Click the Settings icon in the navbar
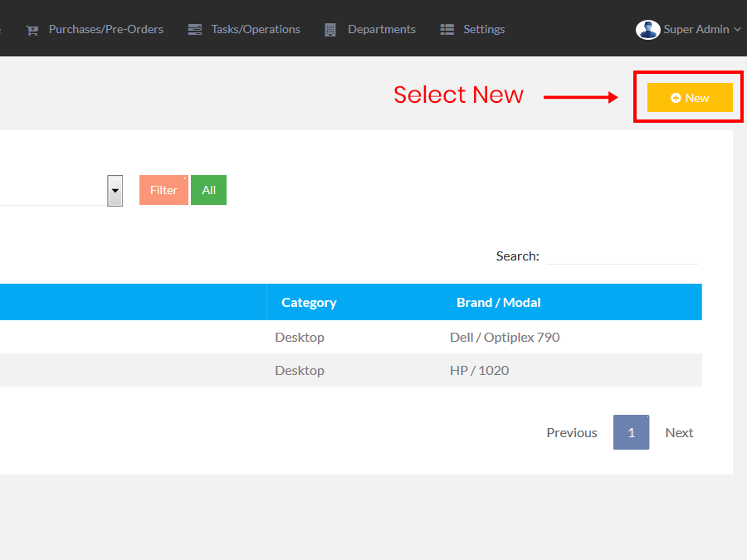This screenshot has height=560, width=747. tap(447, 30)
